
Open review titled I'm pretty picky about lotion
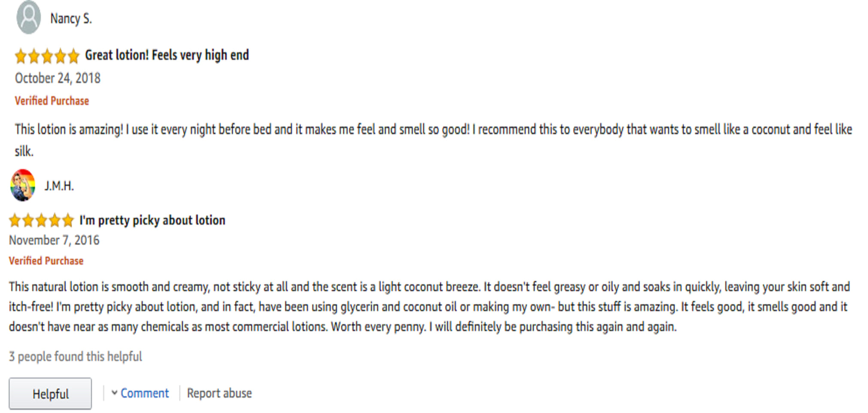[x=152, y=220]
